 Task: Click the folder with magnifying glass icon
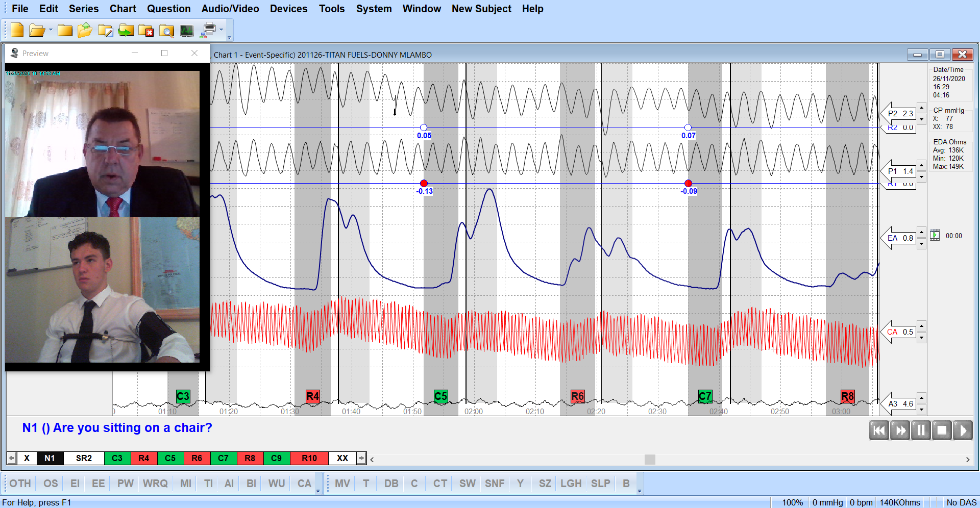[166, 31]
